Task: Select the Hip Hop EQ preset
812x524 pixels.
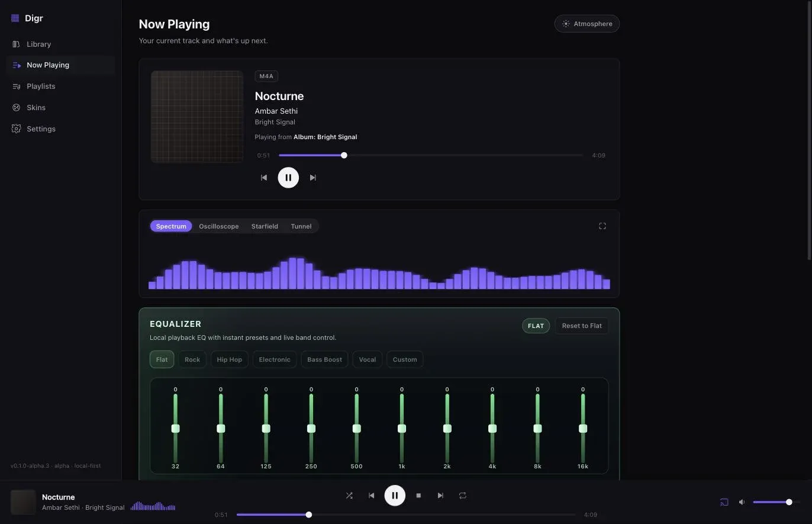Action: click(229, 359)
